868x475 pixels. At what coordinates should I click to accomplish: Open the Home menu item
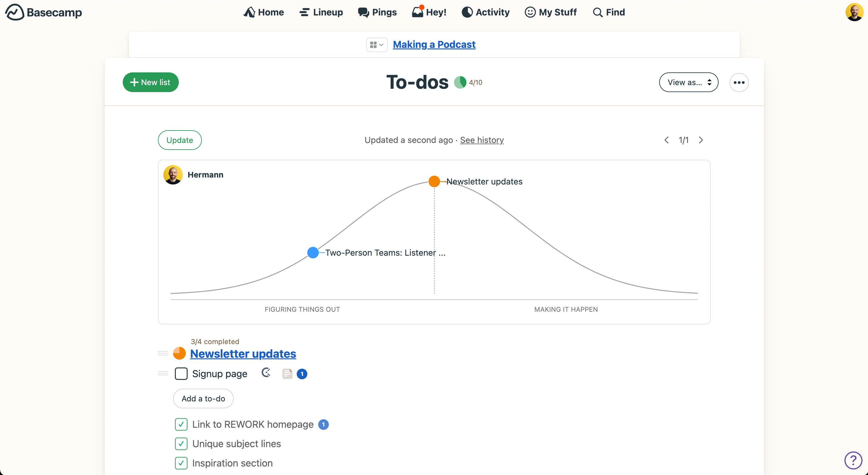click(x=264, y=12)
